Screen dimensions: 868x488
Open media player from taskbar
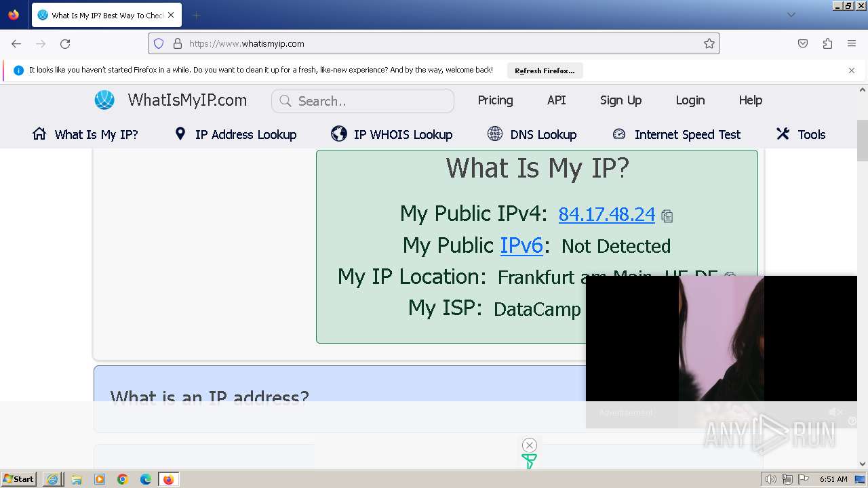(100, 479)
